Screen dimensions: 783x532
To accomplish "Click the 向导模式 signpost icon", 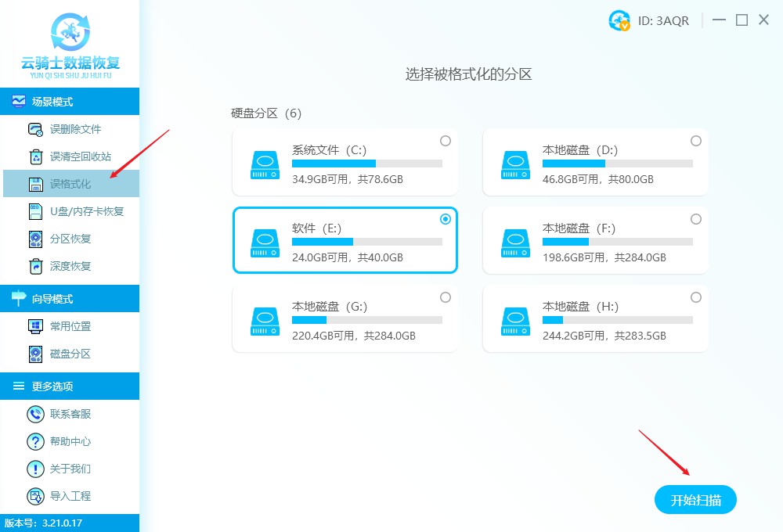I will click(19, 298).
